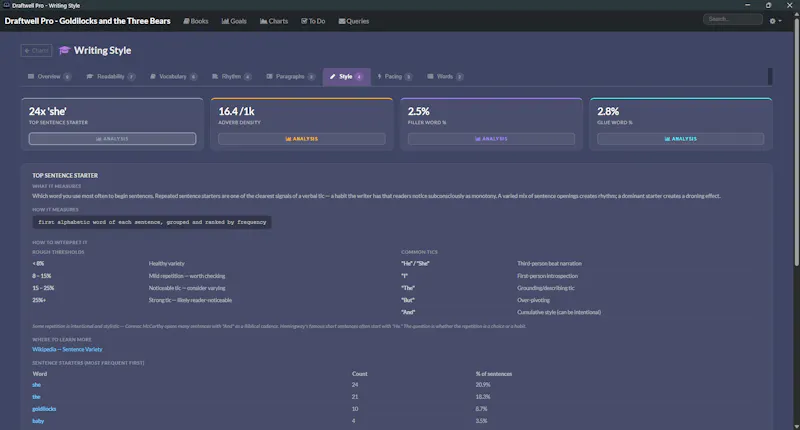This screenshot has height=430, width=800.
Task: Switch to the Vocabulary tab
Action: click(x=173, y=77)
